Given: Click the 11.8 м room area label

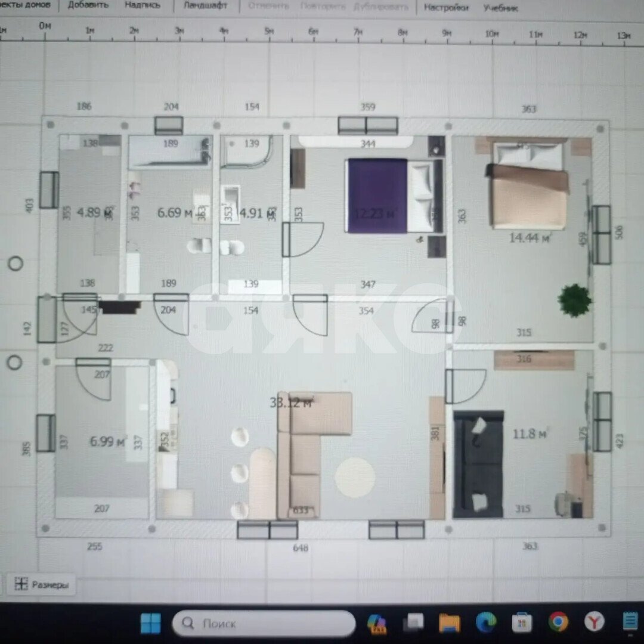Looking at the screenshot, I should (x=530, y=434).
